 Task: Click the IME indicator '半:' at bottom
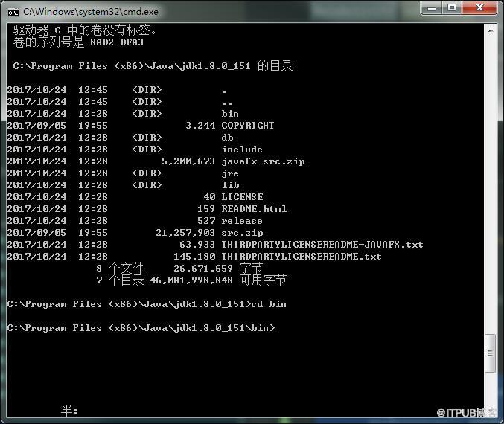pyautogui.click(x=69, y=411)
